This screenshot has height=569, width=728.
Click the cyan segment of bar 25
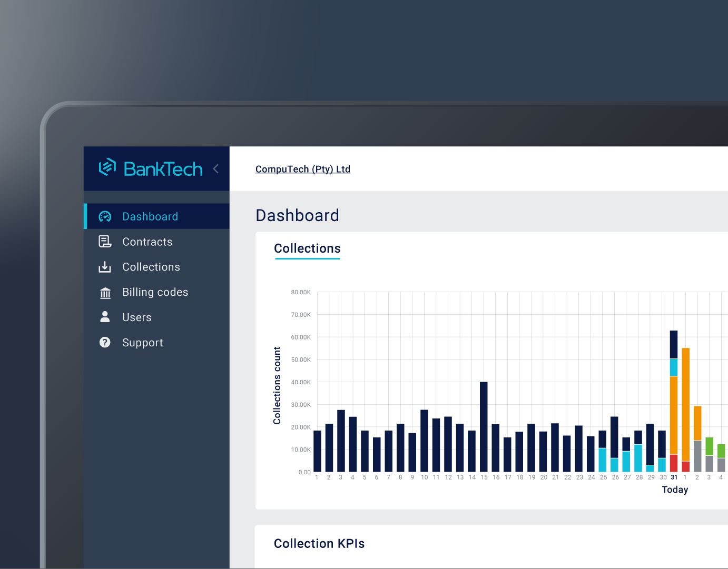[x=602, y=460]
